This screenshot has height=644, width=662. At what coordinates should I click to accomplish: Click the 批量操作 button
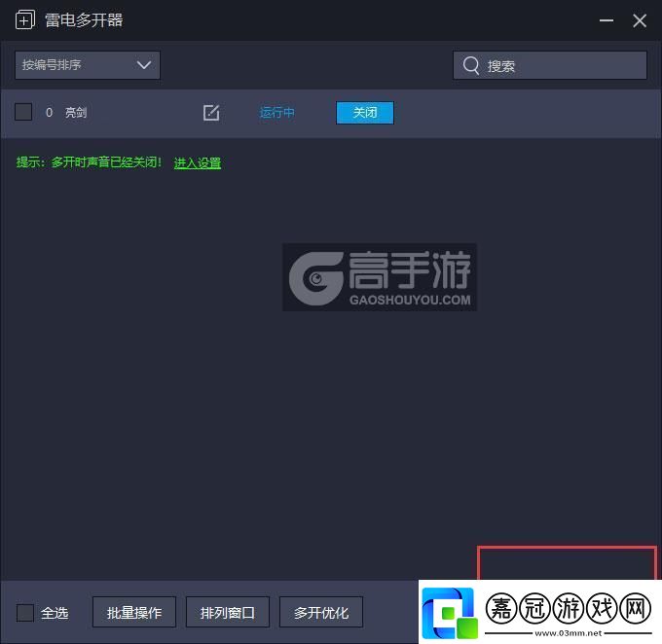134,612
